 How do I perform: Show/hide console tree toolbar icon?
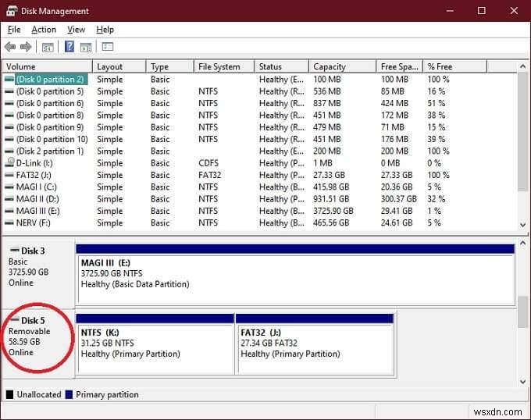coord(48,47)
